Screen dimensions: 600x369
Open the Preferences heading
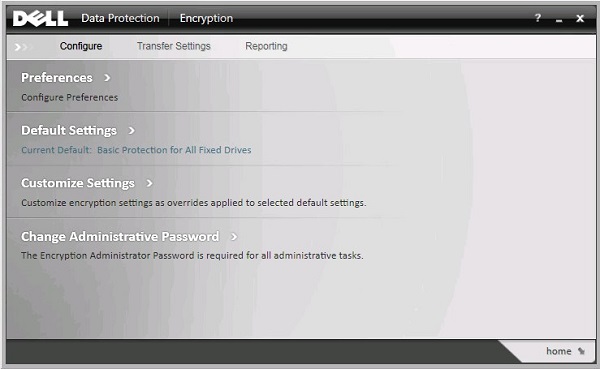click(57, 78)
